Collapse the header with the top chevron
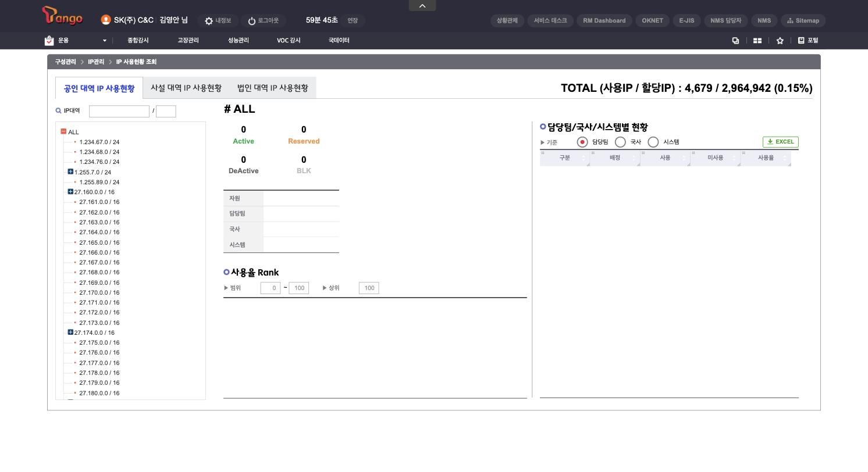Viewport: 868px width, 472px height. point(422,6)
